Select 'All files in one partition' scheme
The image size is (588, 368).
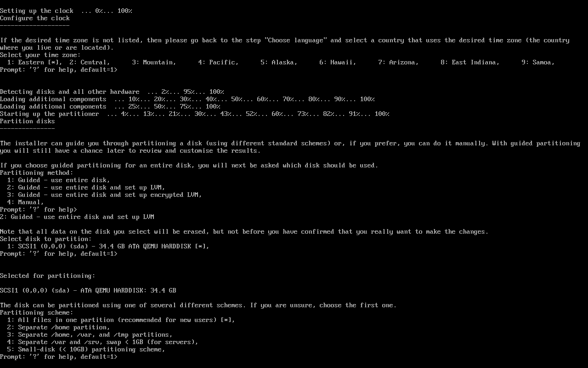pos(121,320)
